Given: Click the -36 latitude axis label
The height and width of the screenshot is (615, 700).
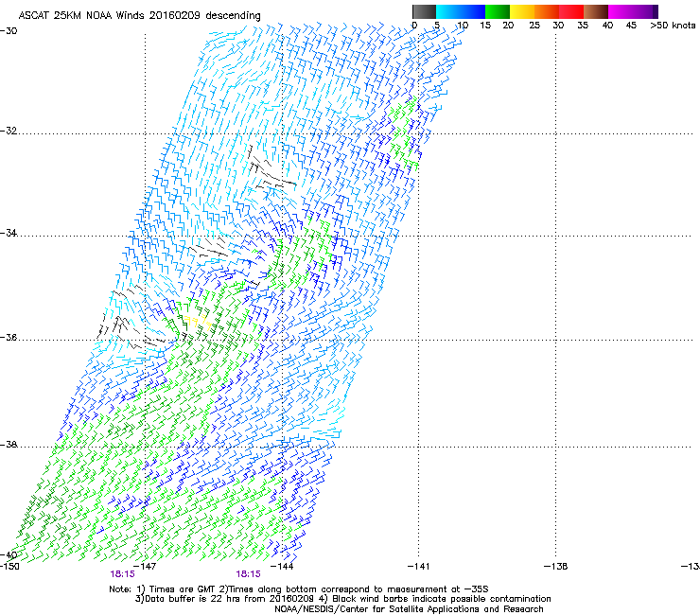Looking at the screenshot, I should point(9,337).
